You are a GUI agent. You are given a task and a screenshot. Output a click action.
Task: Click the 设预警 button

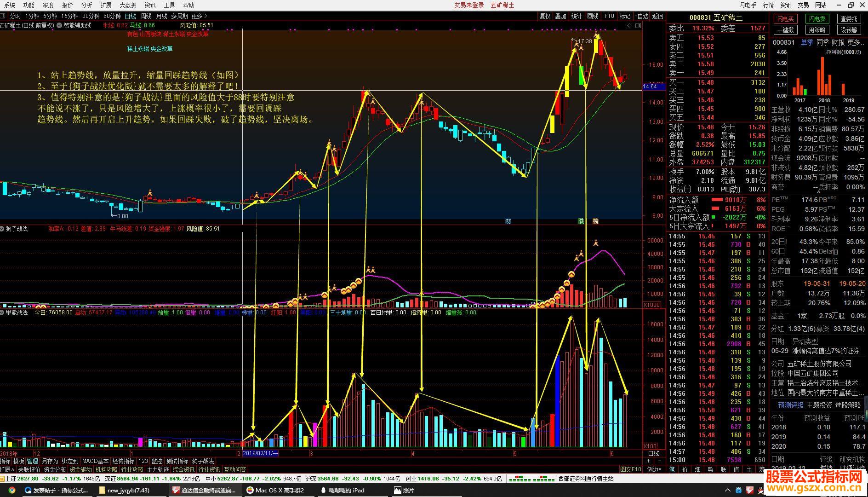(849, 30)
